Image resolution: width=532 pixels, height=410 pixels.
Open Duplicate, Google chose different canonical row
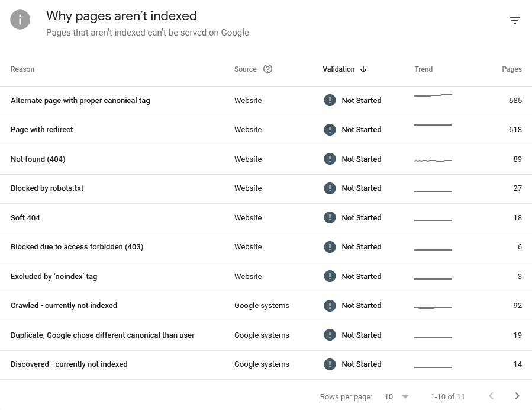(266, 335)
